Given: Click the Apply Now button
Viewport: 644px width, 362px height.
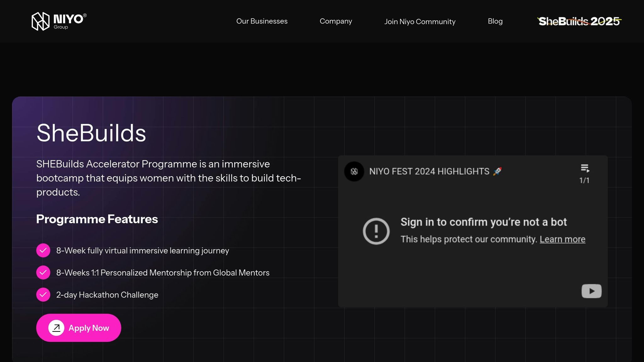Looking at the screenshot, I should 79,328.
